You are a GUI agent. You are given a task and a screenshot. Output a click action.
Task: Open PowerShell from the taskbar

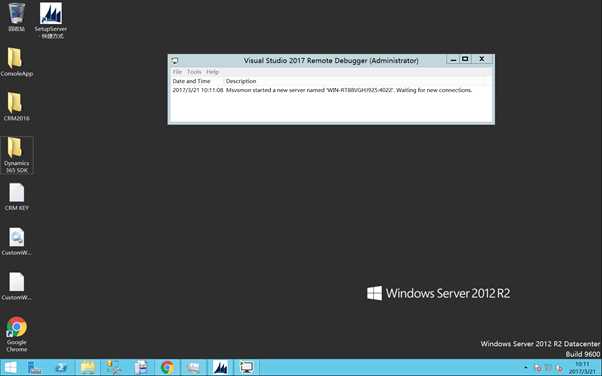61,368
